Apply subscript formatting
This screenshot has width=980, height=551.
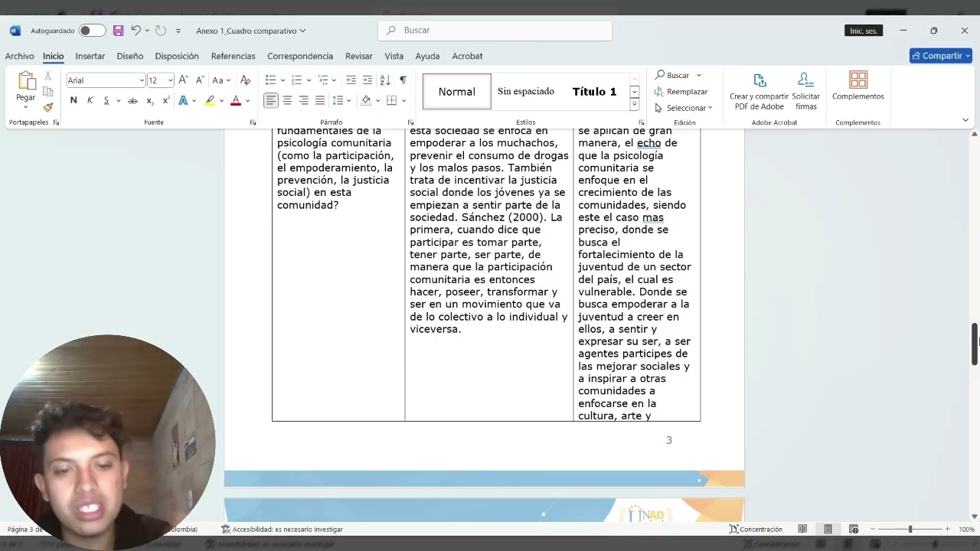coord(150,101)
